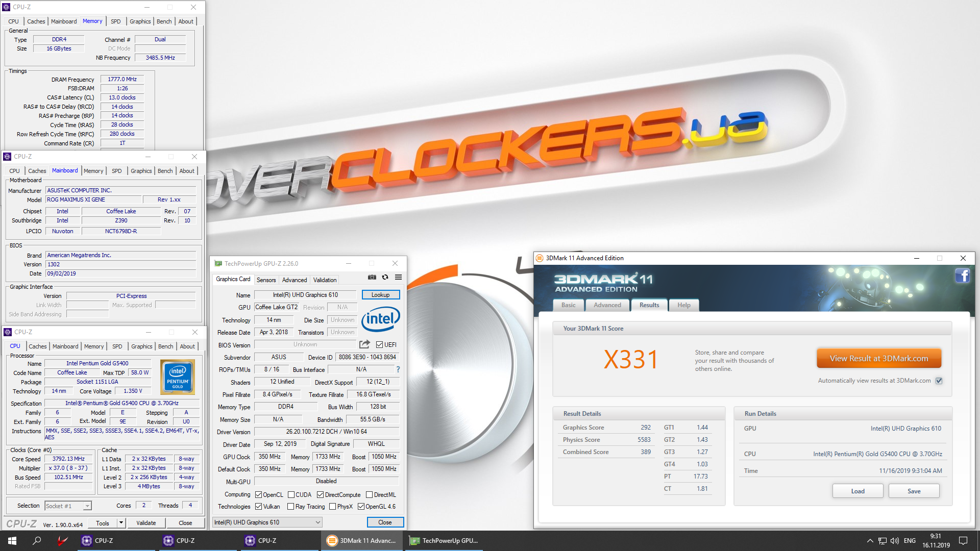Switch to the TechPowerUp GPU-Z taskbar item

444,541
